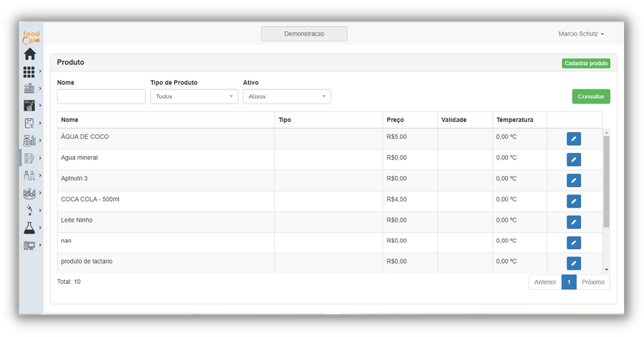Screen dimensions: 644x337
Task: Click the clipboard checklist icon in the sidebar
Action: [x=29, y=123]
